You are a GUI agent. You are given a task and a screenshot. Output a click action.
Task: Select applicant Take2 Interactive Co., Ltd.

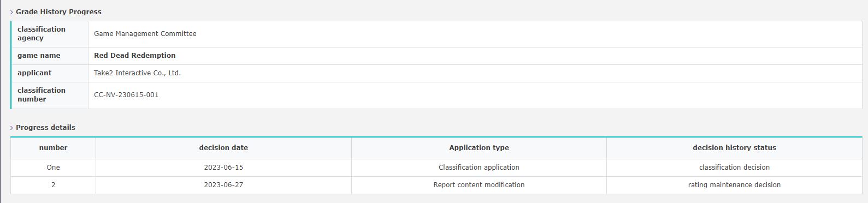click(x=137, y=73)
